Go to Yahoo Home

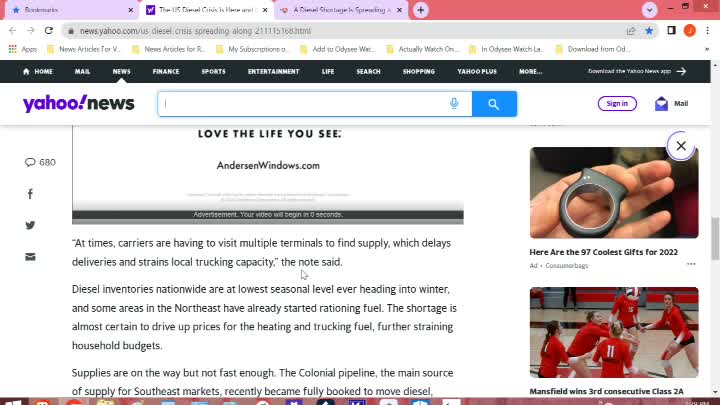tap(38, 72)
